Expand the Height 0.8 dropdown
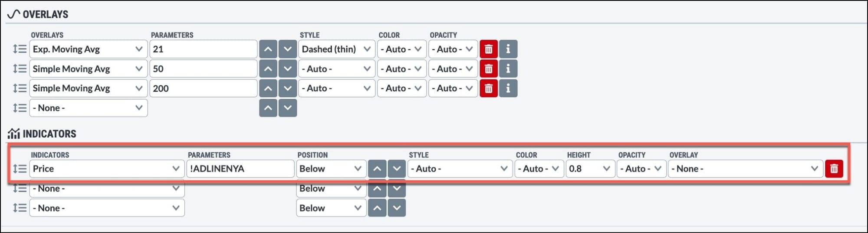The width and height of the screenshot is (868, 233). point(590,169)
